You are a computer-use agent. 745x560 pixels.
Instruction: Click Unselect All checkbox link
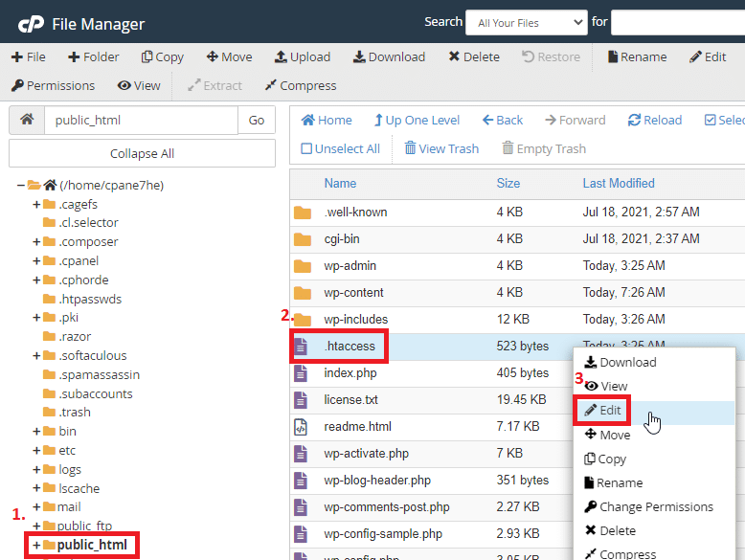coord(341,148)
